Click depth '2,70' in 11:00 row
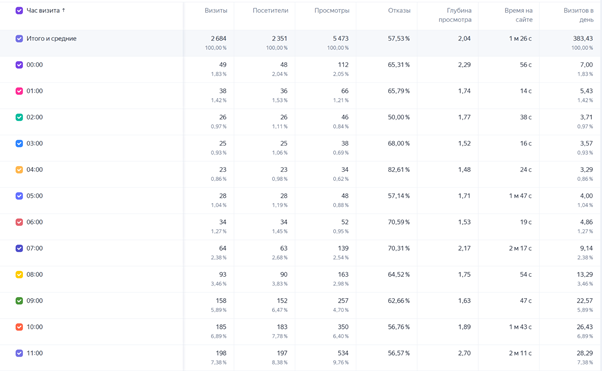The image size is (602, 371). pyautogui.click(x=464, y=353)
